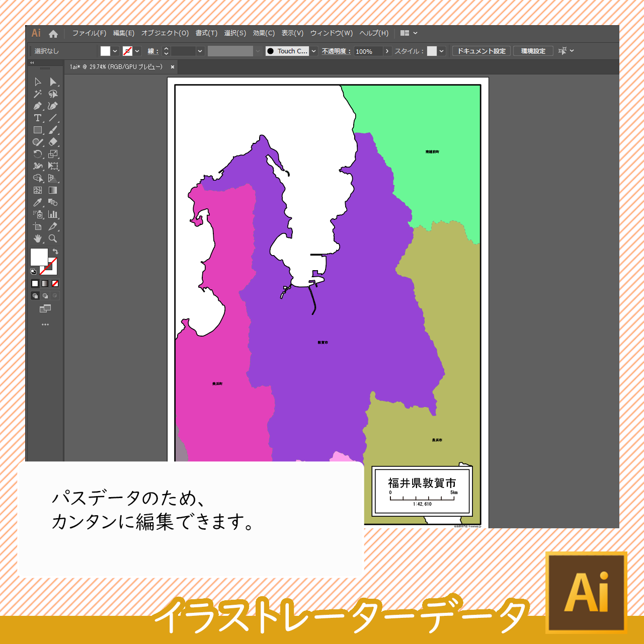Collapse the toolbar with double arrows
This screenshot has height=644, width=644.
point(32,63)
